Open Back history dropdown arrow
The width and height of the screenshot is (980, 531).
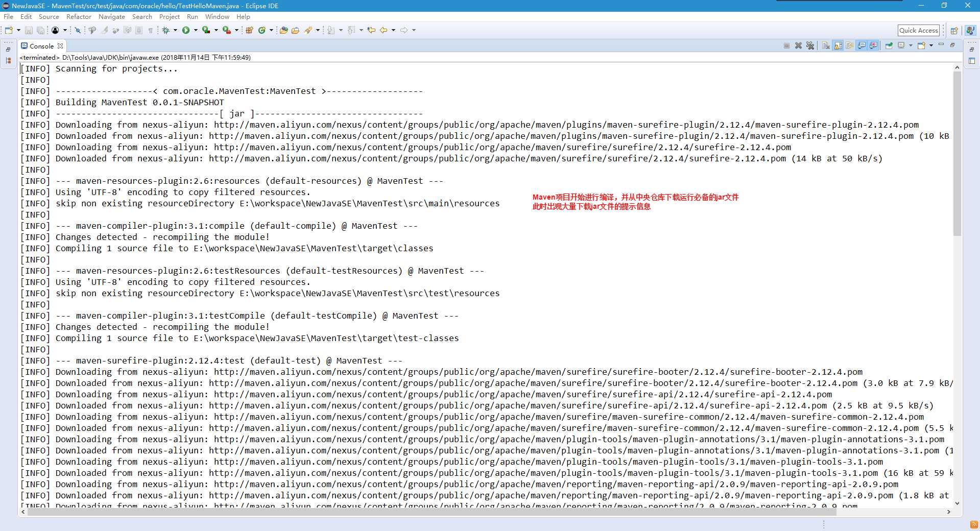pyautogui.click(x=393, y=30)
